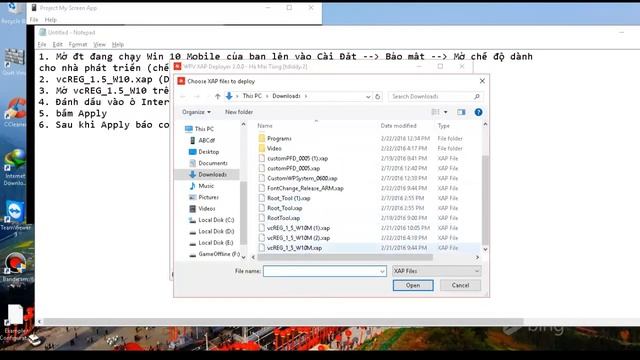Refresh the Downloads folder listing
The width and height of the screenshot is (640, 360).
tap(378, 96)
